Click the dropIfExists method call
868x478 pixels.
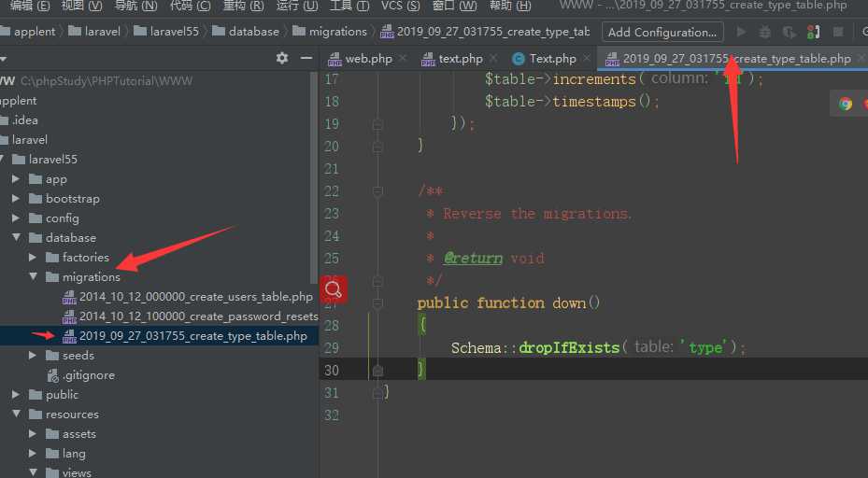(569, 347)
